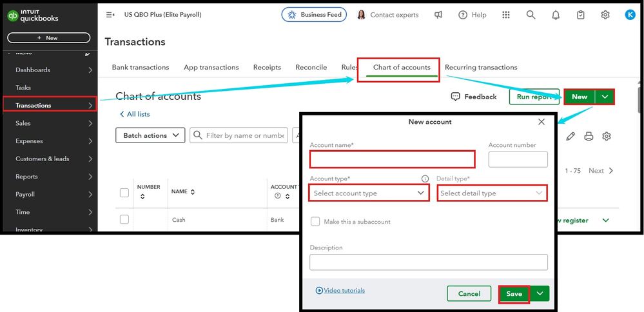Switch to the Recurring transactions tab
The width and height of the screenshot is (644, 312).
[x=481, y=67]
